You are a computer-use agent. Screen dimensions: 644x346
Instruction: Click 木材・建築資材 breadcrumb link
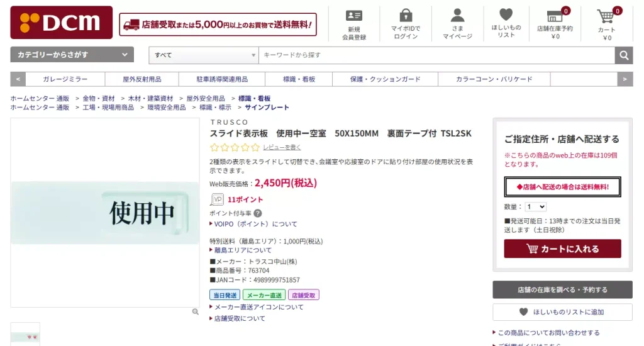click(x=150, y=98)
